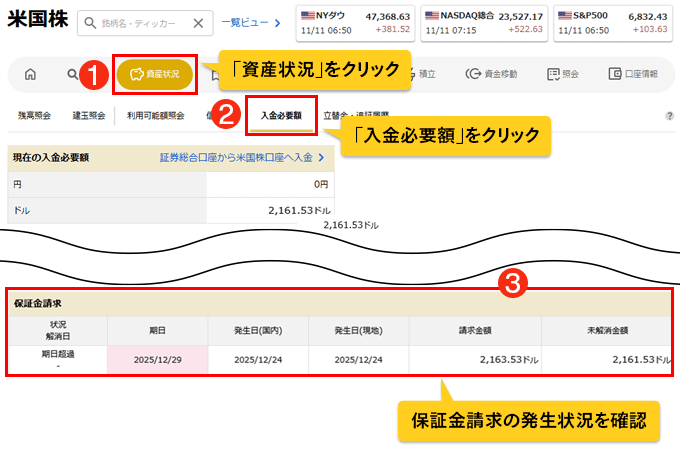Open the 照会 navigation item

[x=563, y=74]
